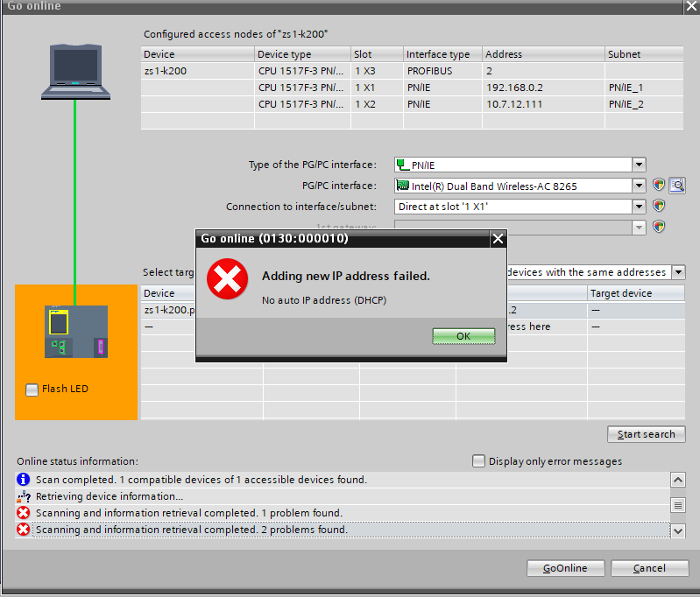Click slot 1 X2 cell
The width and height of the screenshot is (700, 597).
[378, 104]
